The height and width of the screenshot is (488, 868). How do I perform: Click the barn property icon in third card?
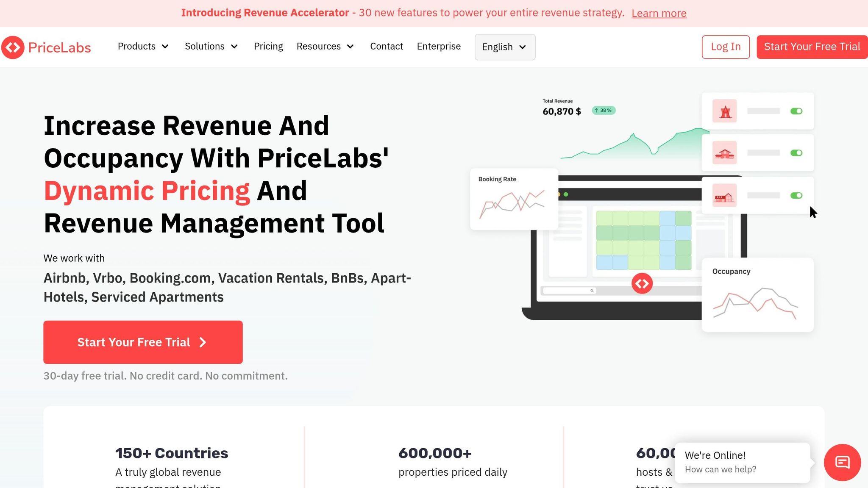(724, 195)
